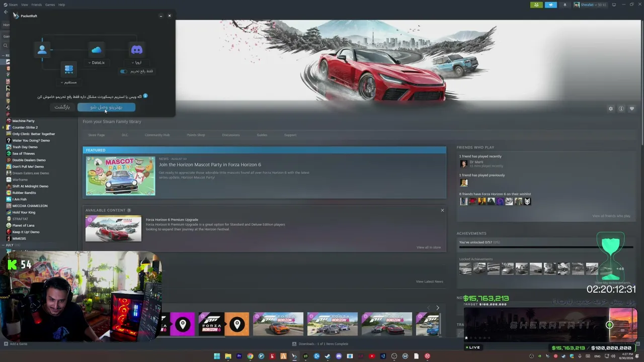
Task: Switch Steam to Big Picture mode
Action: [x=614, y=5]
